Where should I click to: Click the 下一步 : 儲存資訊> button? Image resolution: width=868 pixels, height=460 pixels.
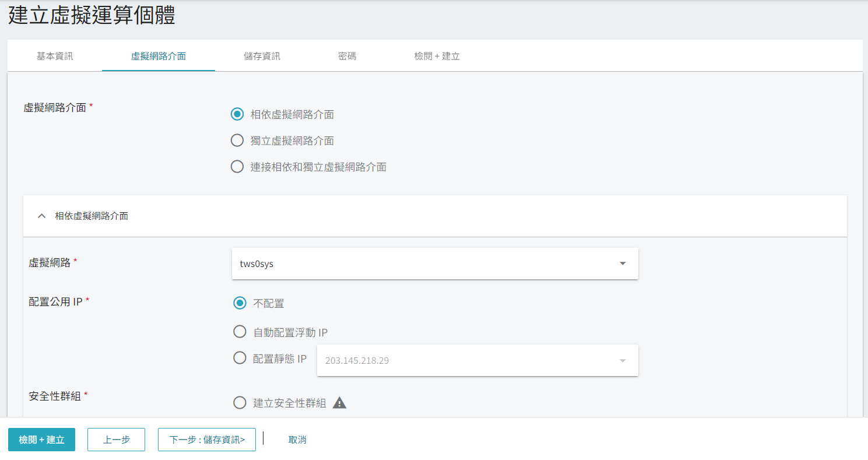click(x=207, y=440)
